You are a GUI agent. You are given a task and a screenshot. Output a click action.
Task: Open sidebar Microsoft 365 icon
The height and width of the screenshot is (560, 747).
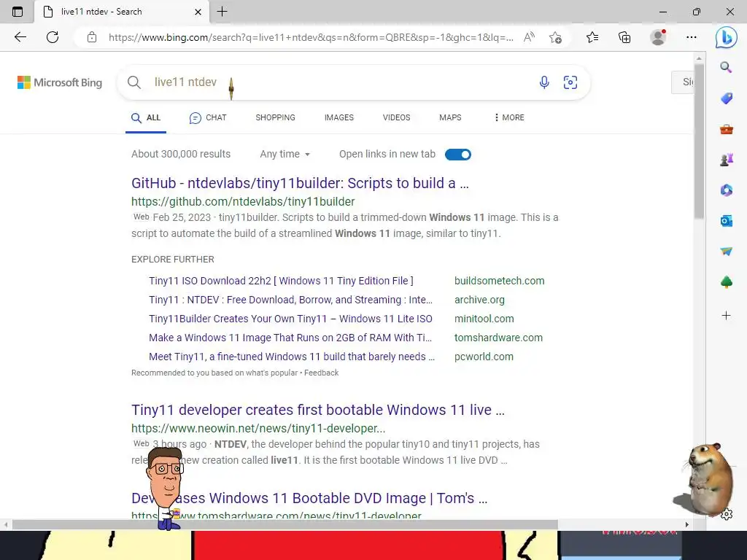click(x=726, y=190)
